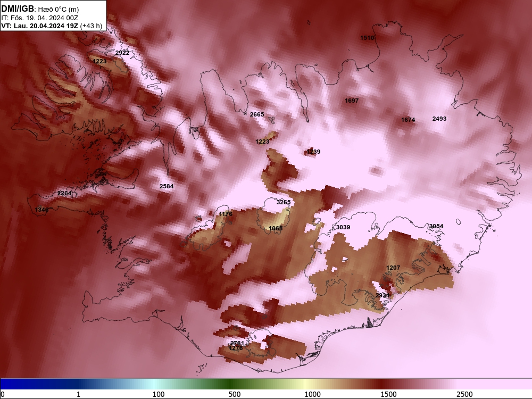Select the 3039 height value
Image resolution: width=532 pixels, height=399 pixels.
[x=343, y=227]
